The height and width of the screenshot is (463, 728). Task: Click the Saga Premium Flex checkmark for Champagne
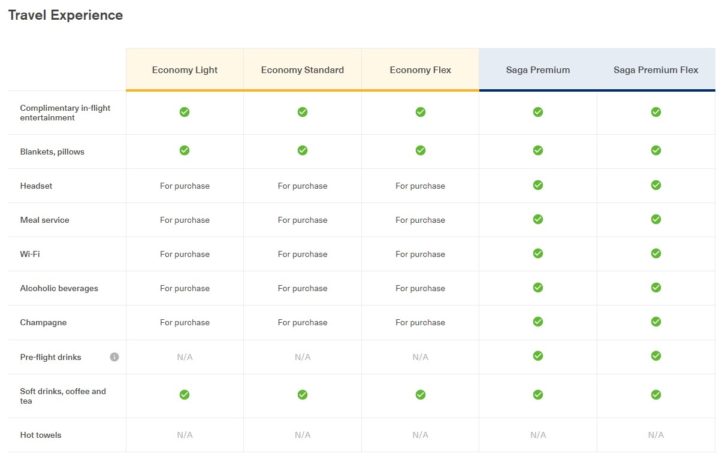pos(656,321)
